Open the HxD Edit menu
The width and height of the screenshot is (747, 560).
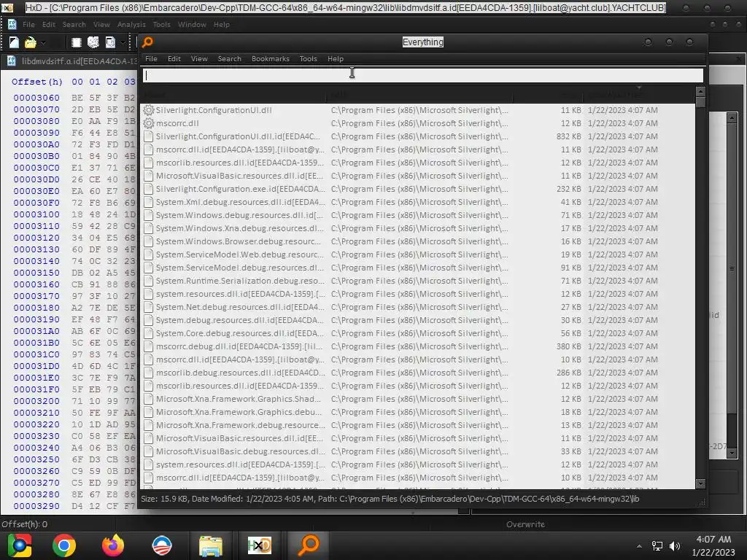[49, 24]
